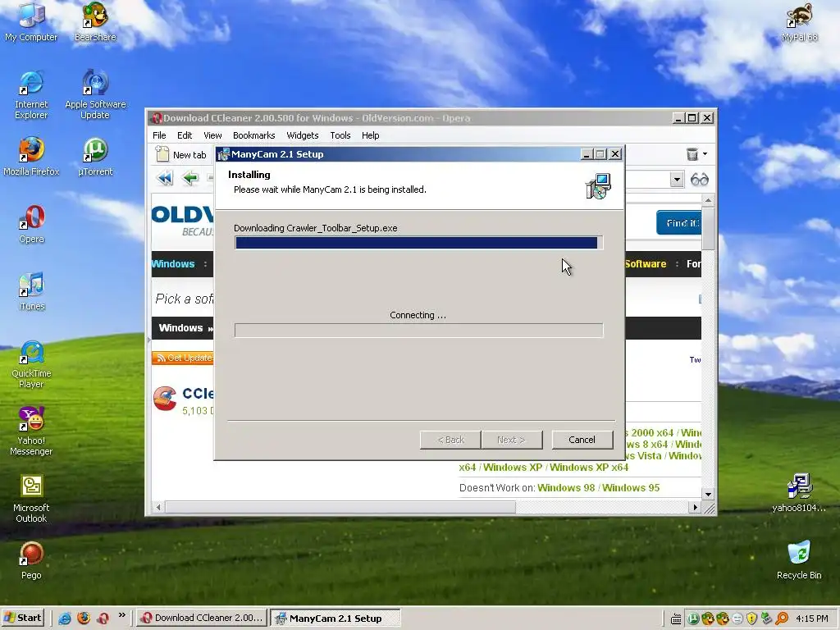Cancel the ManyCam installation
The width and height of the screenshot is (840, 630).
582,440
